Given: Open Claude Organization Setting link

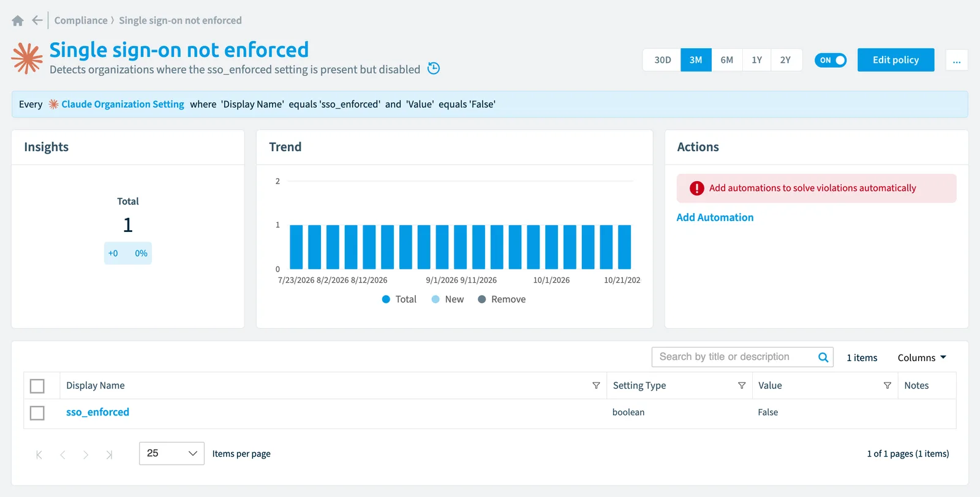Looking at the screenshot, I should coord(123,105).
